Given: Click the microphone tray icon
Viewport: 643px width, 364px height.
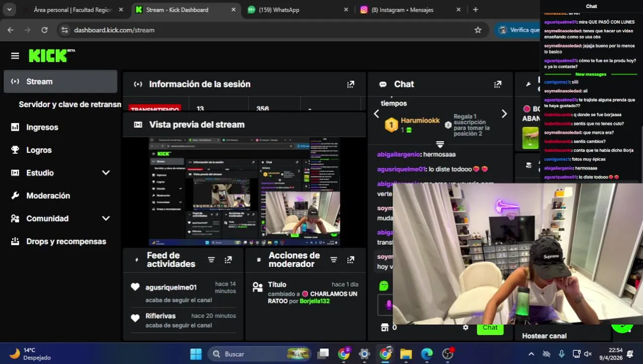Looking at the screenshot, I should coord(561,354).
